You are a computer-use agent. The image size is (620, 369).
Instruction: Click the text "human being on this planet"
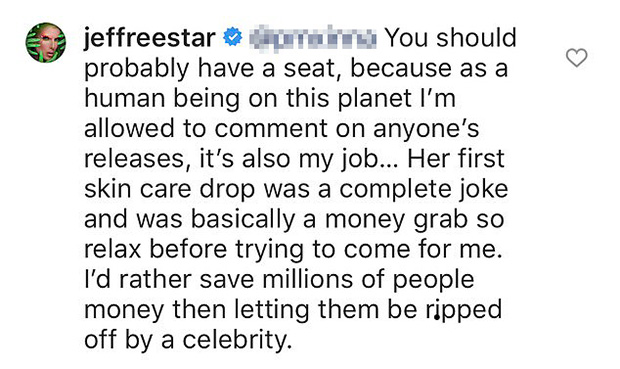pos(248,98)
